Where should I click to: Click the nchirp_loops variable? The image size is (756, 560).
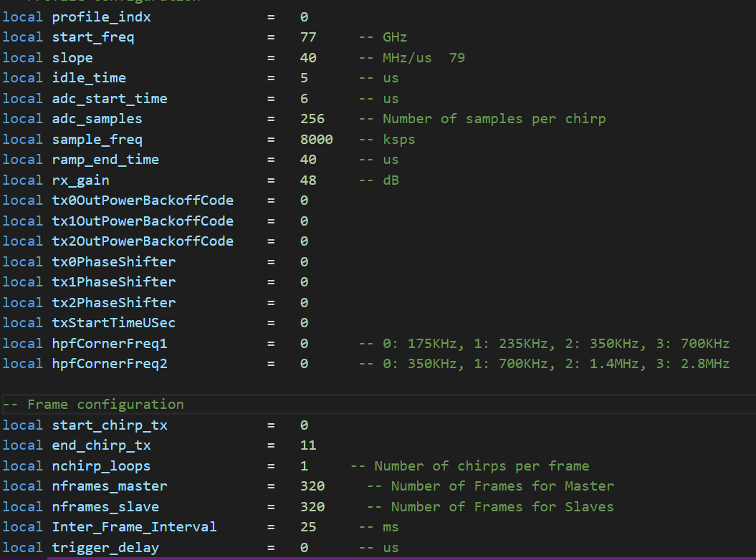coord(101,466)
